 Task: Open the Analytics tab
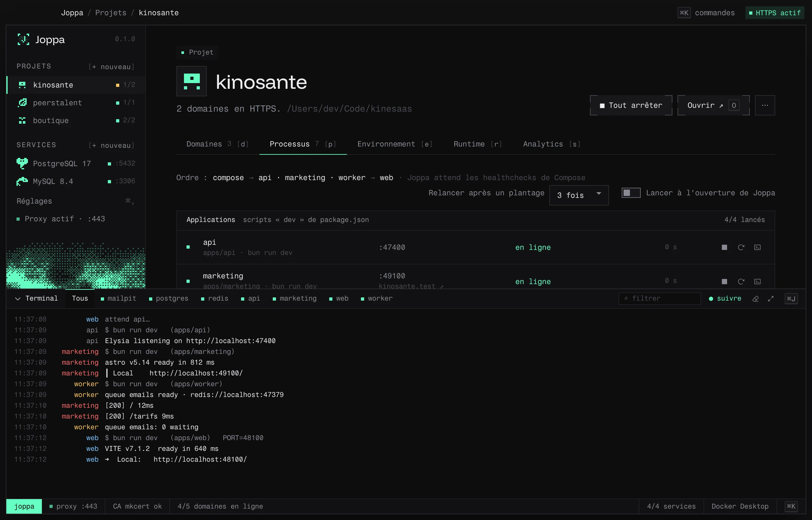point(552,144)
